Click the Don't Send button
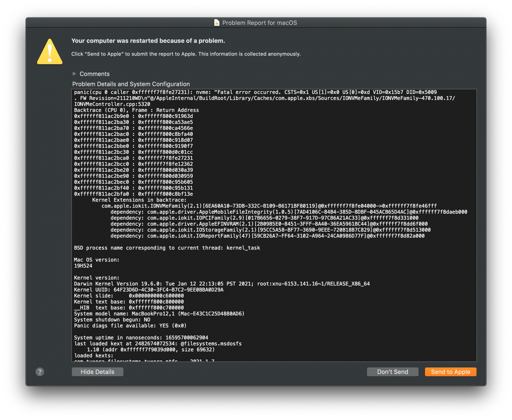Viewport: 512px width, 420px height. (x=392, y=372)
